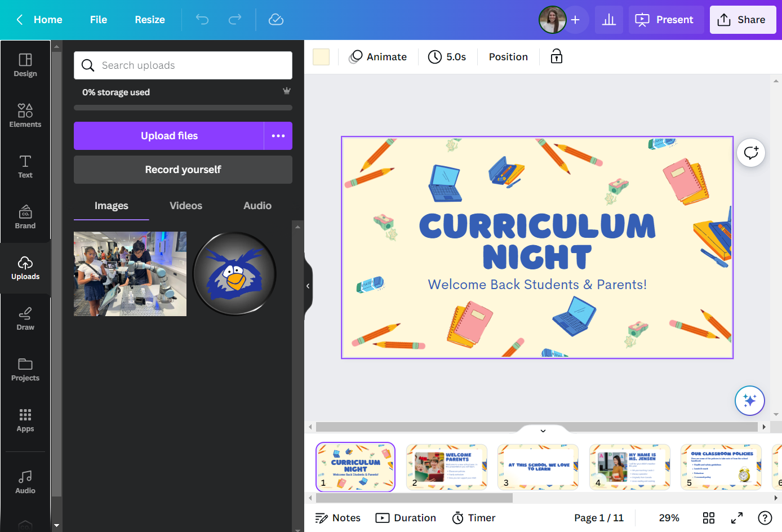The width and height of the screenshot is (782, 532).
Task: Click the storage crown upgrade icon
Action: click(x=287, y=91)
